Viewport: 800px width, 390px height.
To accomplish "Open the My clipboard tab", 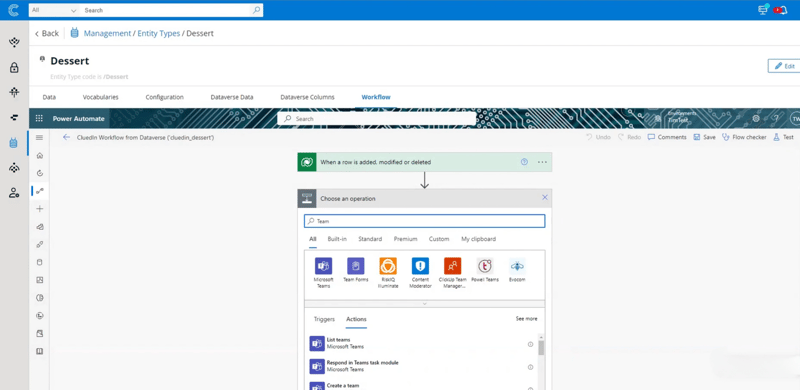I will click(x=479, y=239).
